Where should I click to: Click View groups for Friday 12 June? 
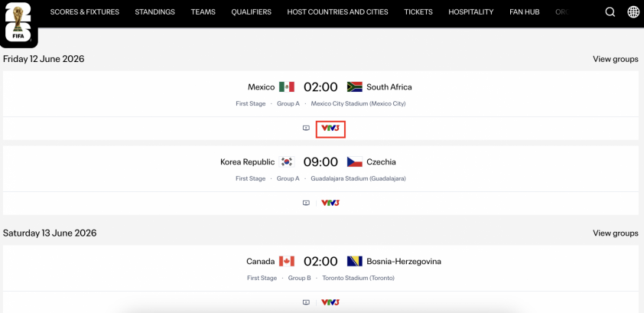pyautogui.click(x=615, y=59)
